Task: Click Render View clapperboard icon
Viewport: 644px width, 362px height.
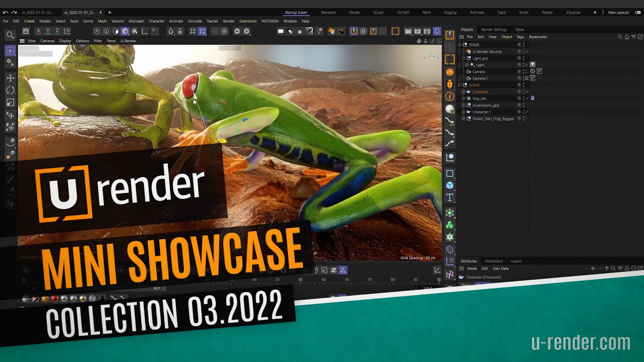Action: [x=408, y=31]
